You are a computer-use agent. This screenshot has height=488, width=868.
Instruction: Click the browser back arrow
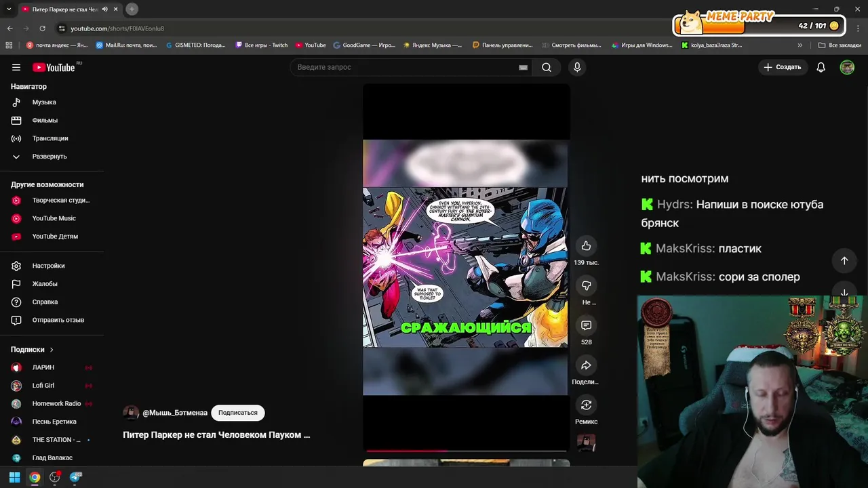(9, 28)
